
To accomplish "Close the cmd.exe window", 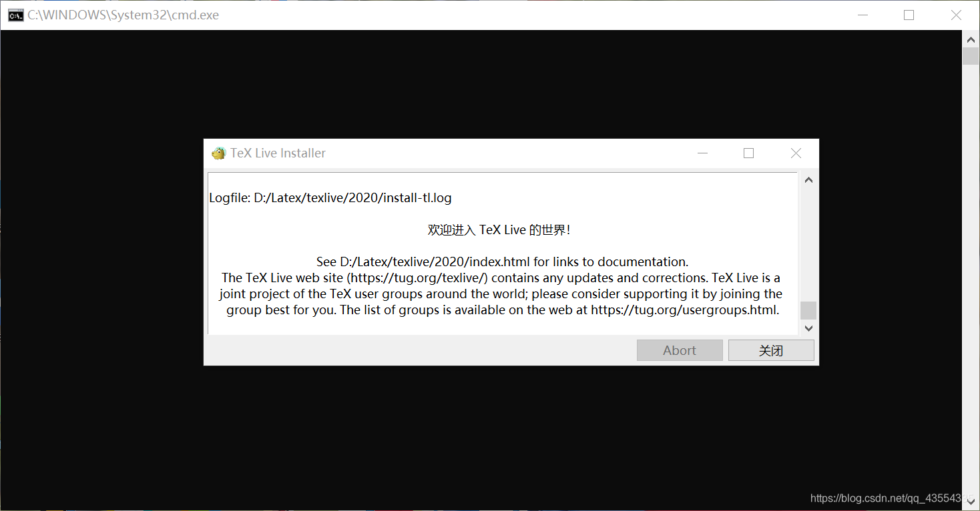I will (x=956, y=15).
